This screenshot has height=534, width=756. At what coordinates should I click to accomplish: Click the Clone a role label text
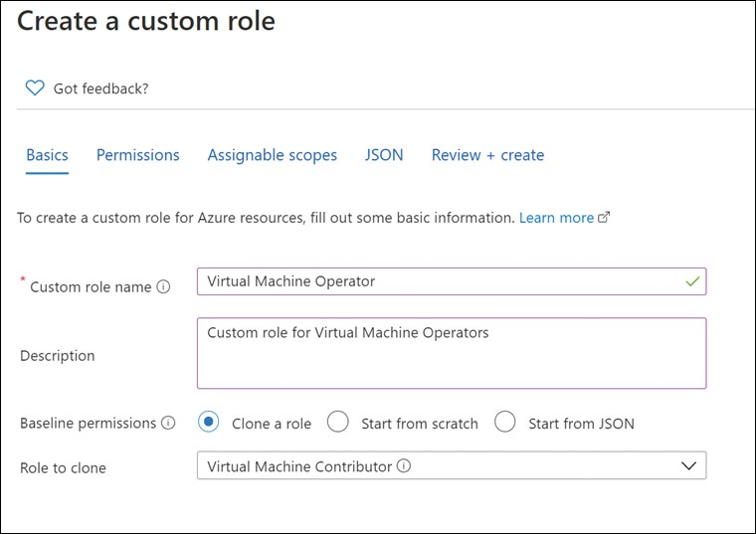pos(272,424)
